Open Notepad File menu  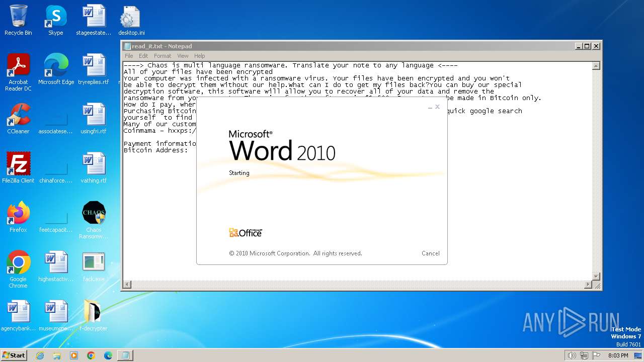coord(129,56)
